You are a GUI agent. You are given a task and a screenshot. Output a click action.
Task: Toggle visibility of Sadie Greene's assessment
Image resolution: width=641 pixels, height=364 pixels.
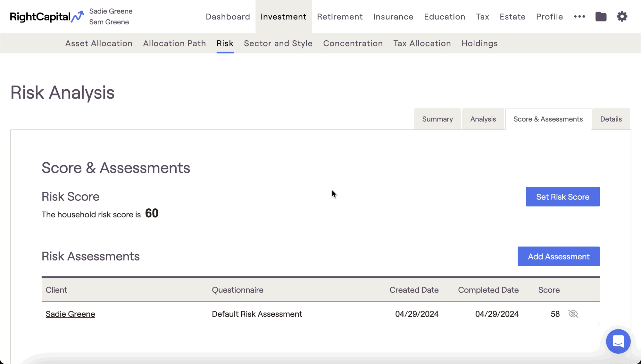click(573, 314)
